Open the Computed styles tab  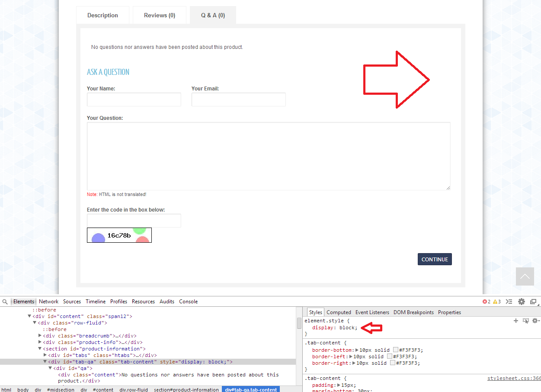339,312
